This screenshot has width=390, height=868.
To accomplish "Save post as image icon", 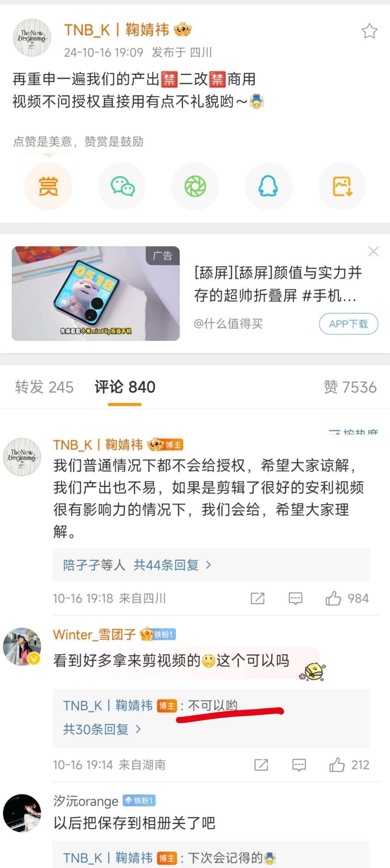I will 342,186.
